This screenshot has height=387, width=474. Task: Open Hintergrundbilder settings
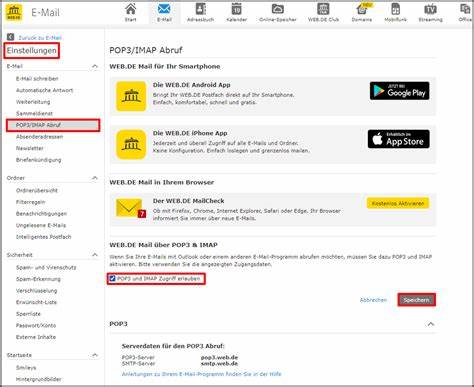click(x=39, y=379)
